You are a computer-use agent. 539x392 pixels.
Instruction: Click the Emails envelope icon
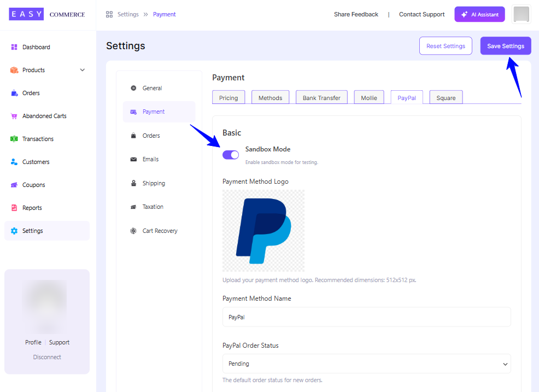(x=133, y=159)
